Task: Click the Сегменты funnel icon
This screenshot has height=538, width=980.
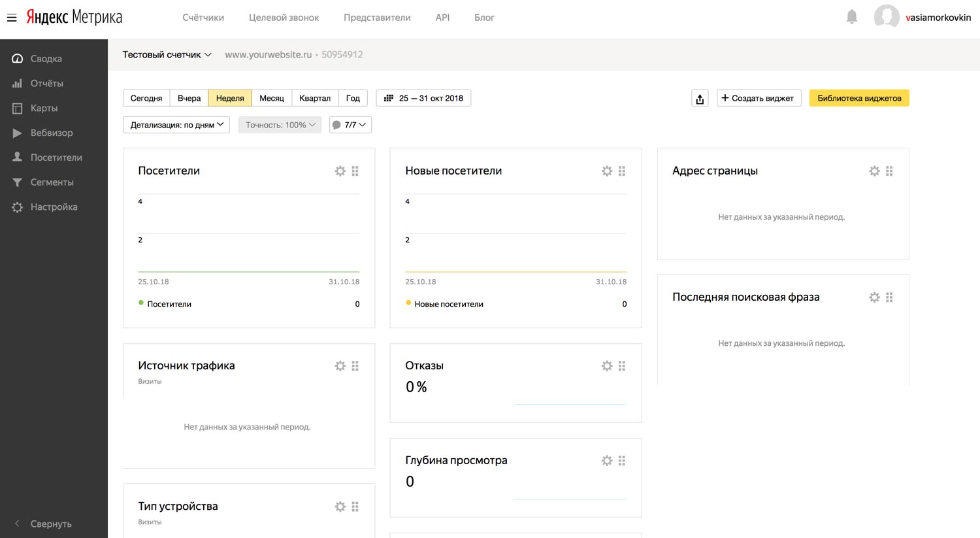Action: point(18,182)
